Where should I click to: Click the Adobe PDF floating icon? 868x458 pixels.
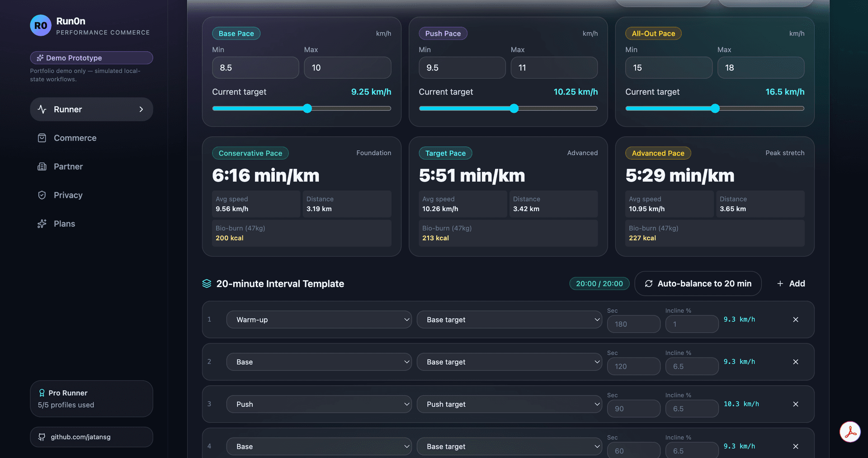tap(850, 432)
